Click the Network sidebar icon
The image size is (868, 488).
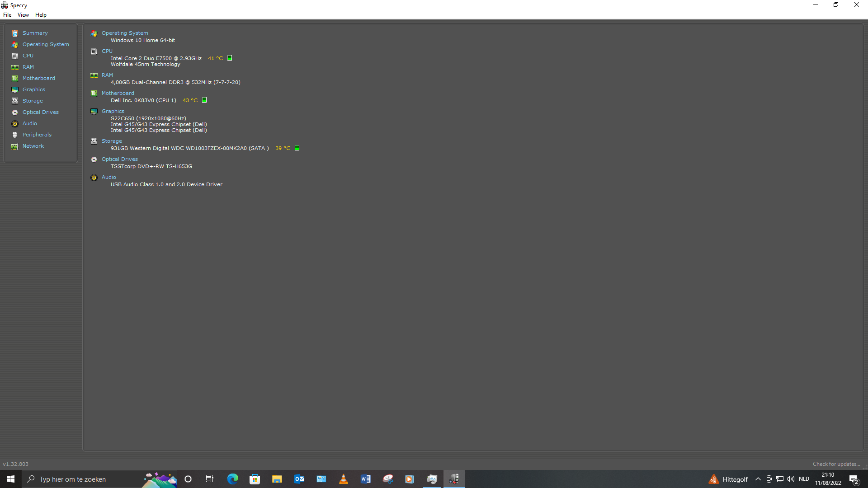point(15,146)
